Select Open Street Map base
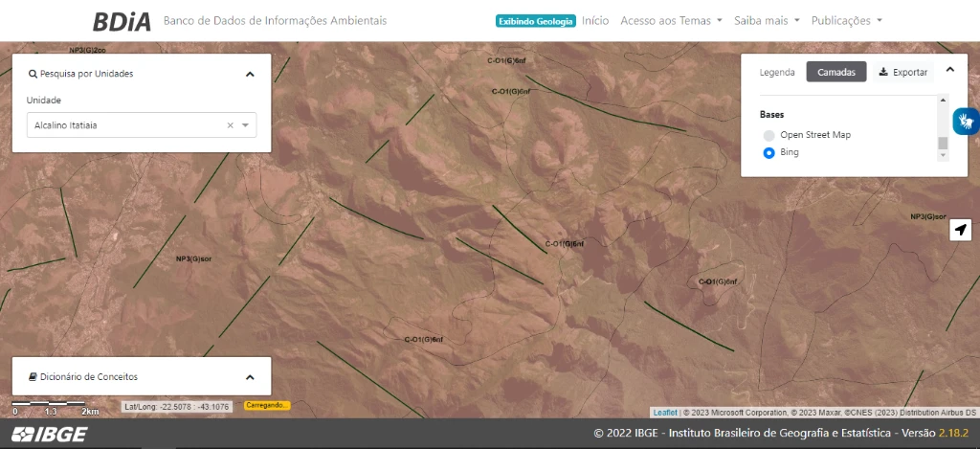Image resolution: width=980 pixels, height=449 pixels. point(768,135)
